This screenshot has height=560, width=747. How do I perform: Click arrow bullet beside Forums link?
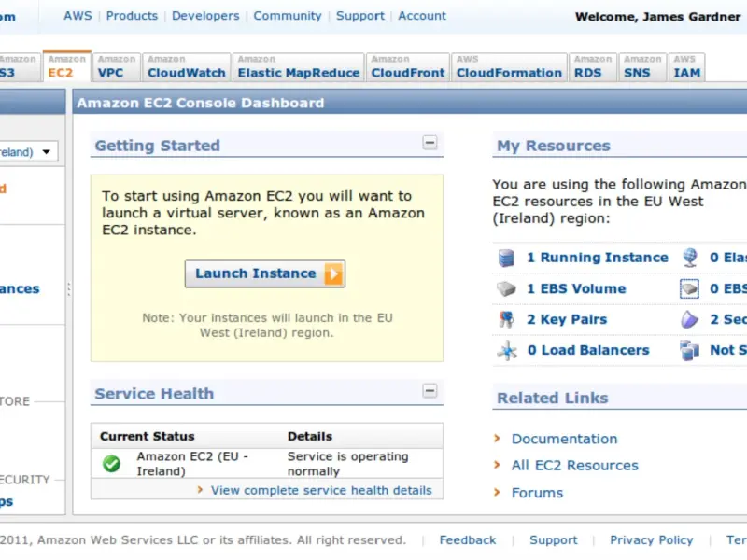click(498, 492)
